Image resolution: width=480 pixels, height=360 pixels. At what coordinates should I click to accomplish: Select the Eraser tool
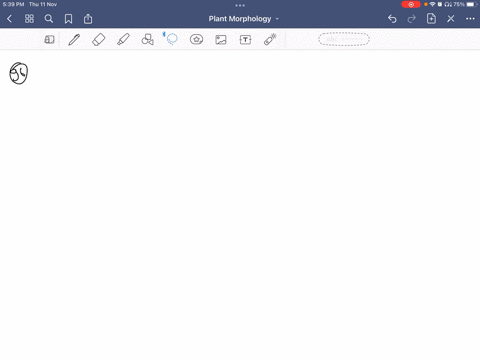point(99,40)
